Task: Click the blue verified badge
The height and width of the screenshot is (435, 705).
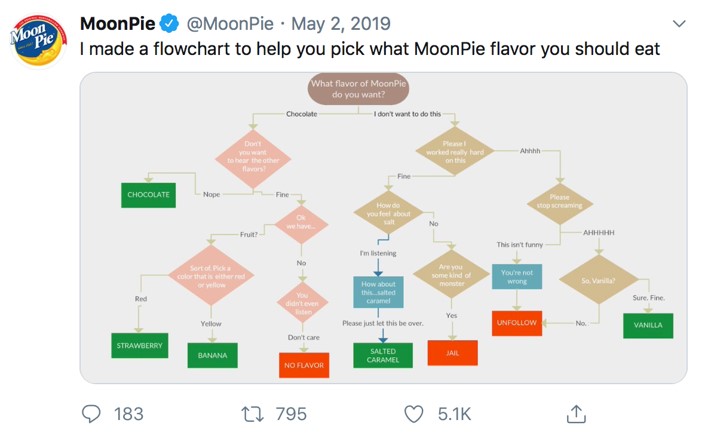Action: [x=170, y=23]
